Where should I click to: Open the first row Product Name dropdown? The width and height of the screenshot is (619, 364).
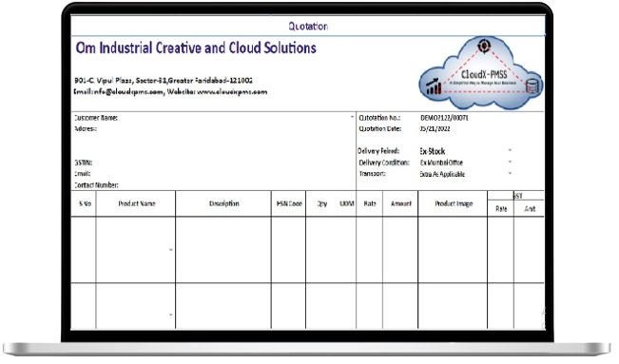(x=170, y=250)
